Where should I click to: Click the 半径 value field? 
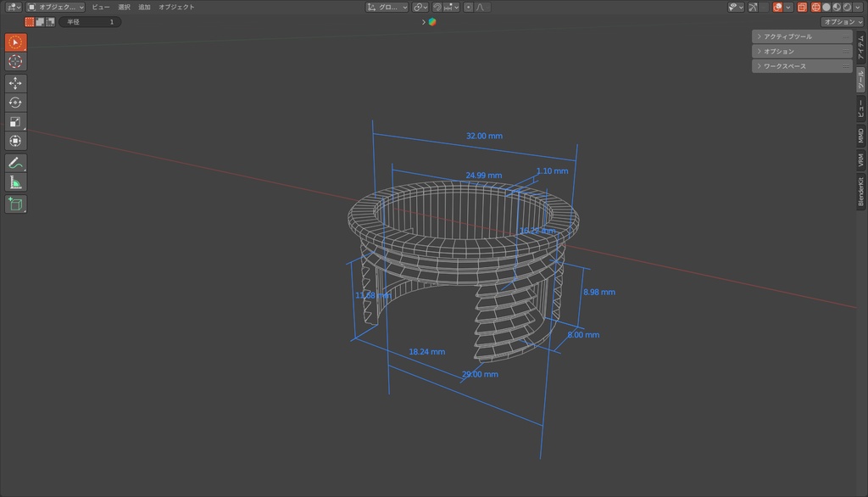coord(90,22)
